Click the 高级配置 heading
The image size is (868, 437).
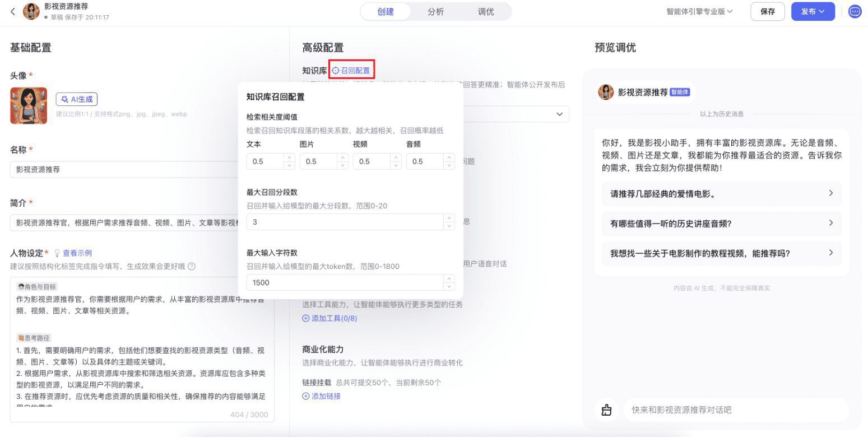click(x=323, y=48)
